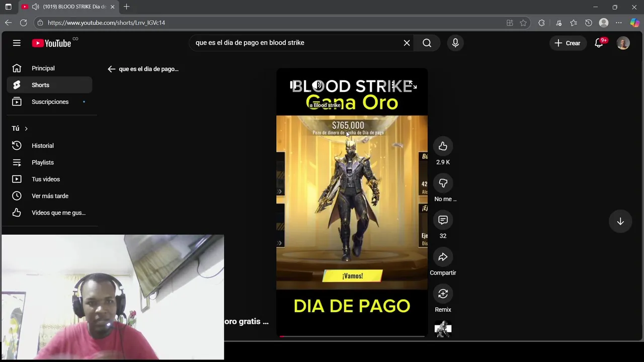Open the comments with 32 count

point(443,220)
